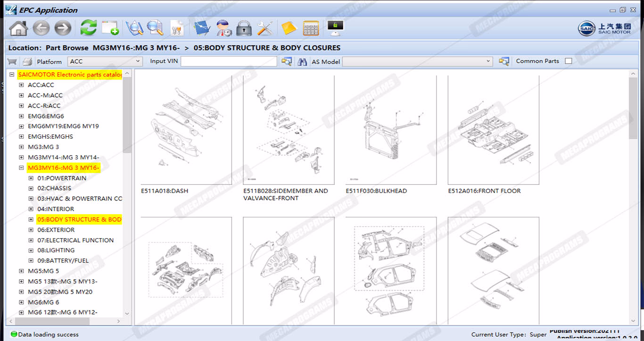Viewport: 644px width, 341px height.
Task: Refresh data with the green arrows icon
Action: pos(89,28)
